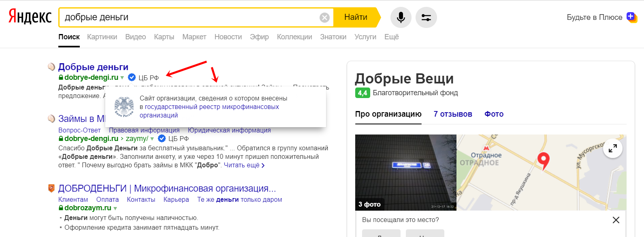644x237 pixels.
Task: Open dropdown arrow after dobrozaym.ru
Action: [115, 208]
